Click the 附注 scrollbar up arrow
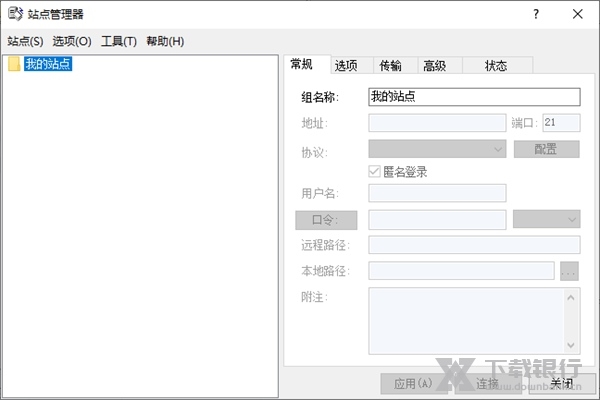Screen dimensions: 600x400 click(x=571, y=297)
